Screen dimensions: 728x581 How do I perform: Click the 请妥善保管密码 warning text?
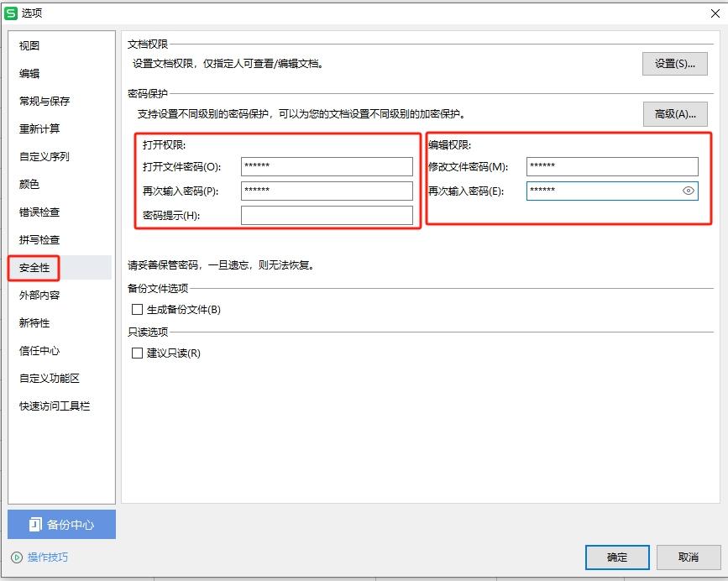(x=222, y=265)
